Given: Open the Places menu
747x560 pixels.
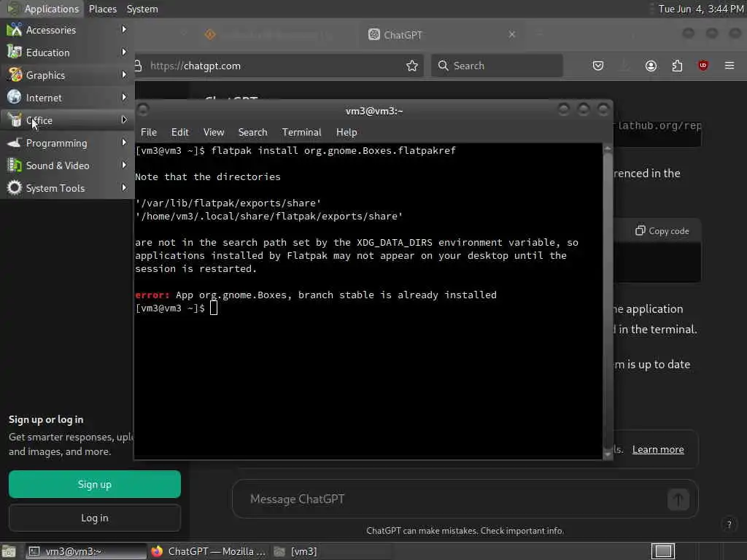Looking at the screenshot, I should [x=102, y=9].
